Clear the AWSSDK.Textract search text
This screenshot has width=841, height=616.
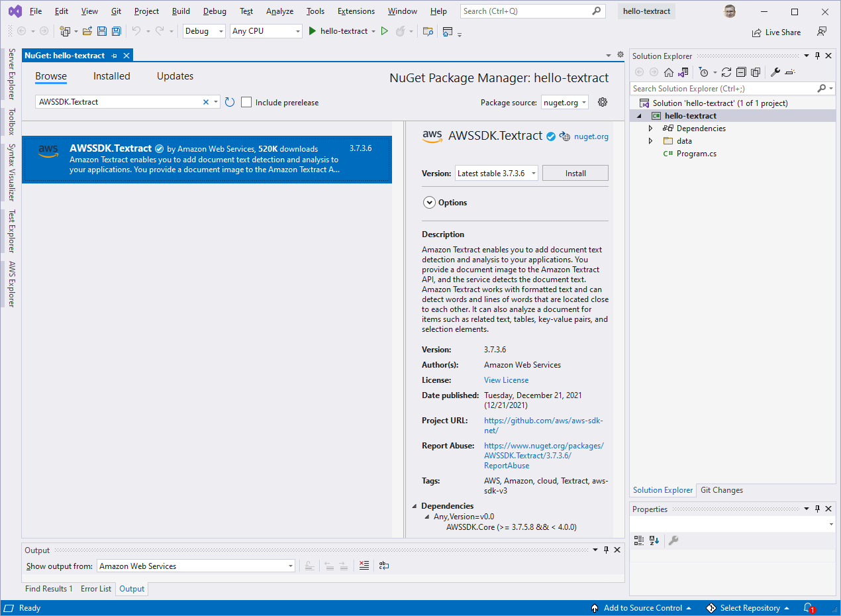click(x=206, y=102)
